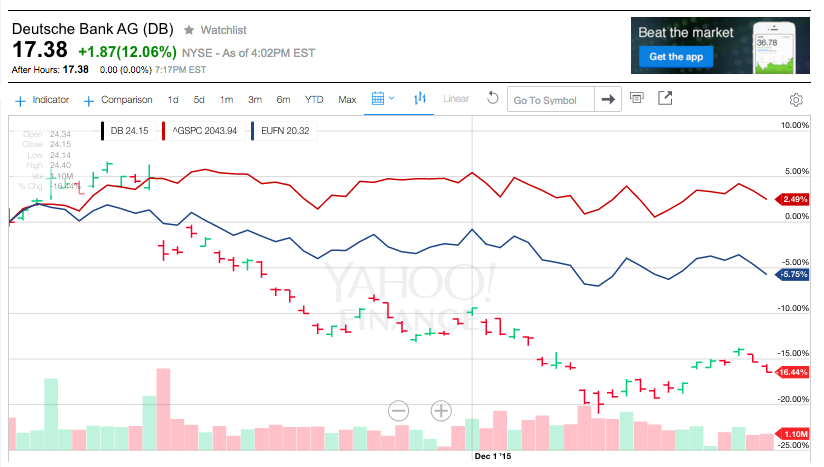This screenshot has height=467, width=824.
Task: Zoom out the chart with minus button
Action: (x=398, y=410)
